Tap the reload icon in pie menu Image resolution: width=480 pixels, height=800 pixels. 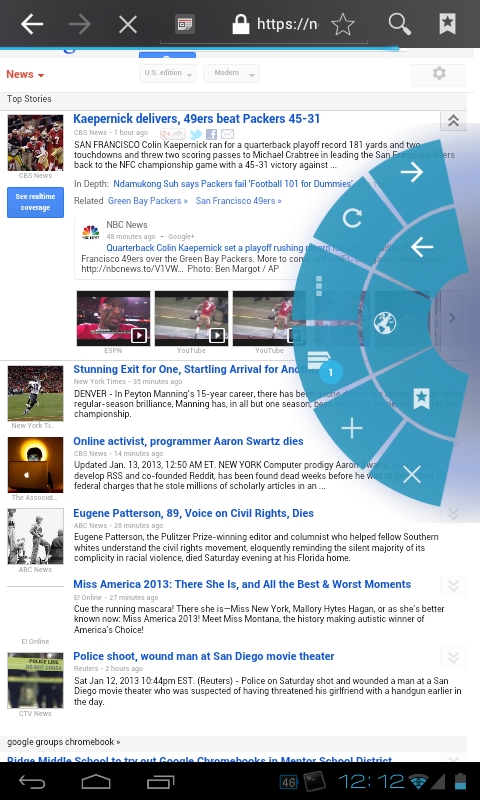coord(352,218)
